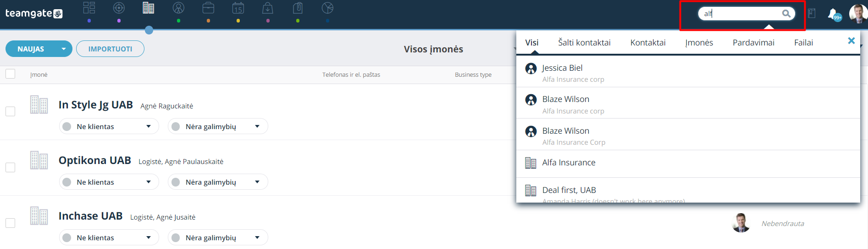Expand the arrow on the NAUJAS button

coord(64,49)
